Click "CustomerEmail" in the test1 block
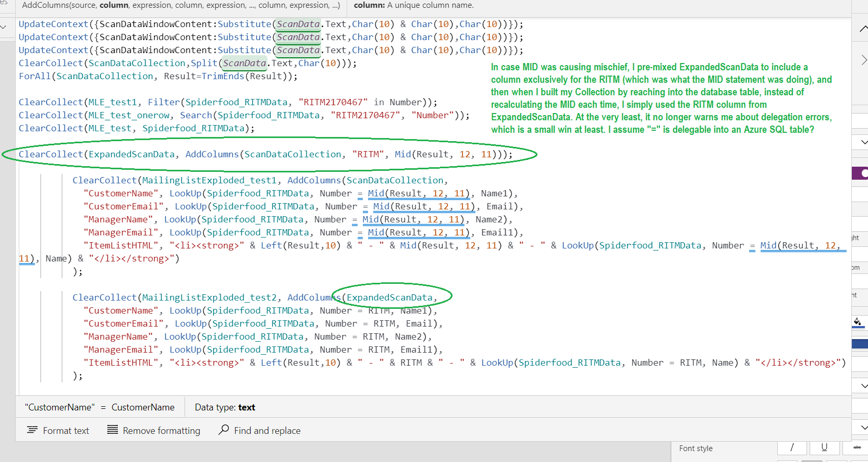The height and width of the screenshot is (462, 868). (x=124, y=206)
